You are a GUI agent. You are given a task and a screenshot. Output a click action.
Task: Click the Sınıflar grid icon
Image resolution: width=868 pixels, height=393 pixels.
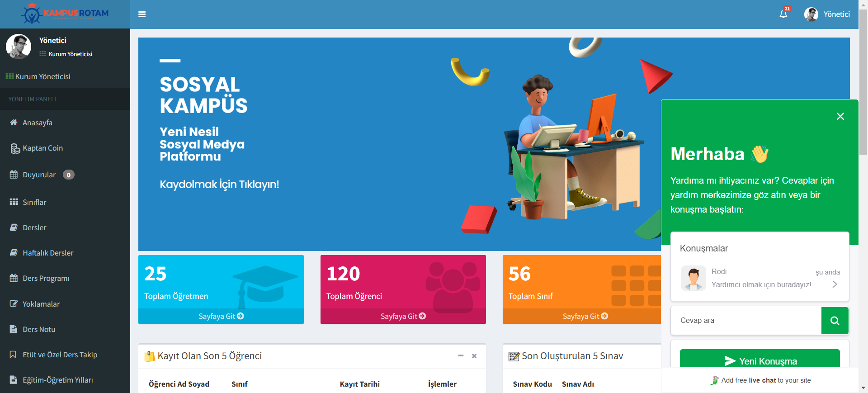click(14, 202)
